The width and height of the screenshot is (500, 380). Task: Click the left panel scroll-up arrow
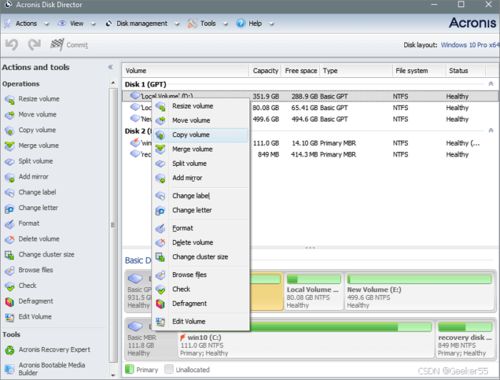(113, 83)
